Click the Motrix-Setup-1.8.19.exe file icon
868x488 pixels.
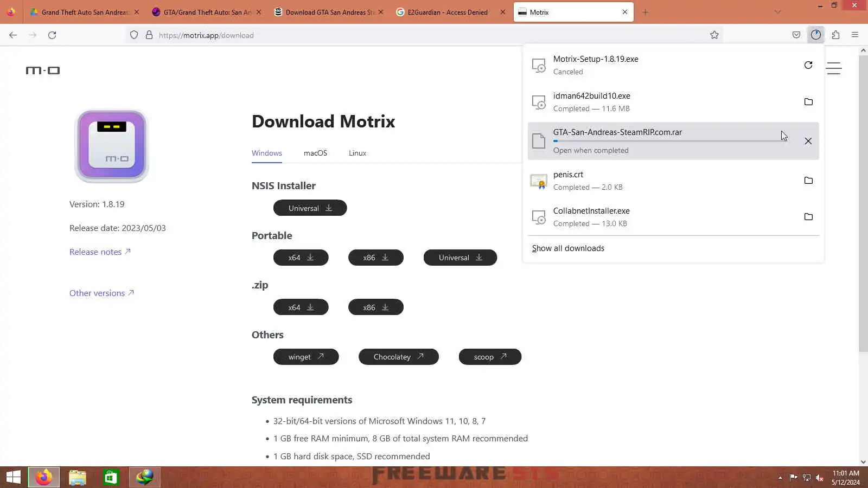(539, 66)
